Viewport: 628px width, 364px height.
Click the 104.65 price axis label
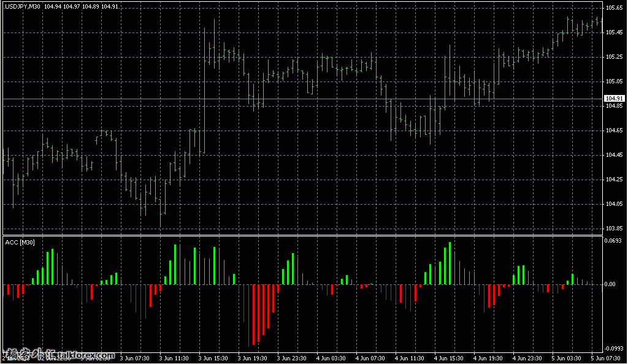614,131
